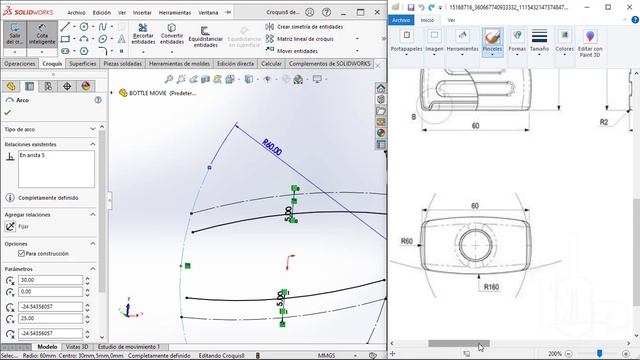
Task: Click Paint horizontal scrollbar thumb
Action: click(459, 344)
